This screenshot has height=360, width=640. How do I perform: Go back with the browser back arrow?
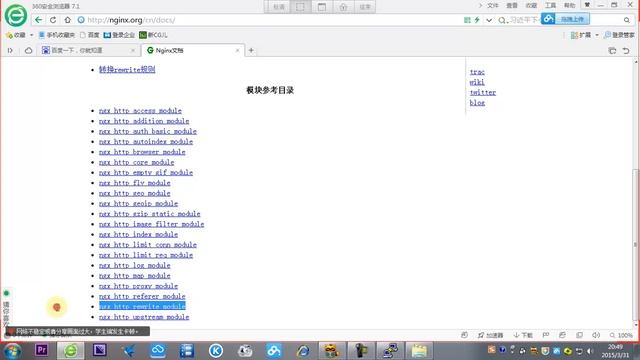pos(38,20)
